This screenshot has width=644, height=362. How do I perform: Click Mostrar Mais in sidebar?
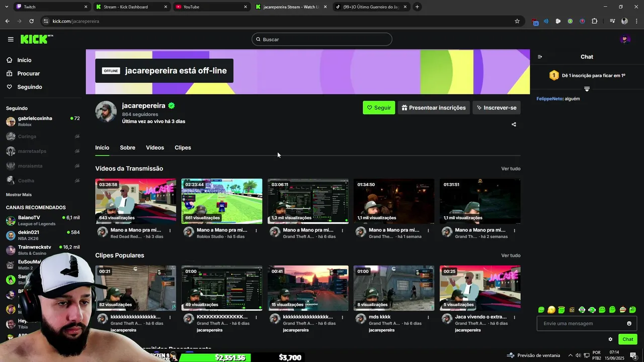tap(19, 195)
